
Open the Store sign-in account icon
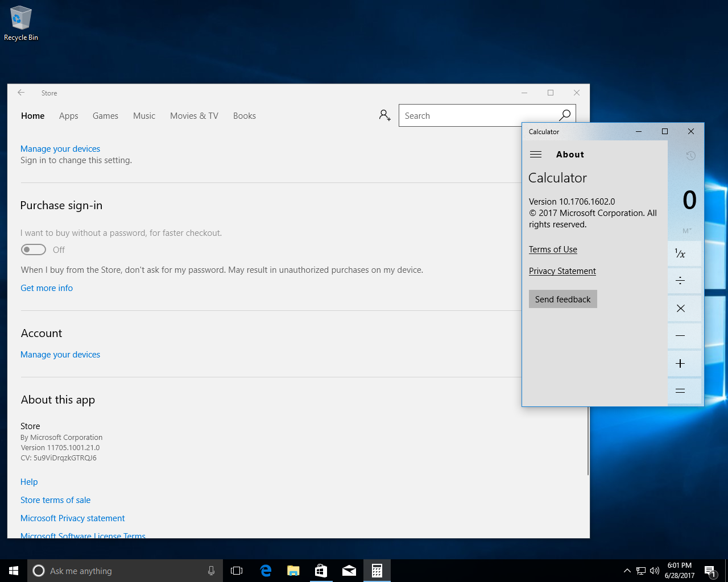[x=385, y=115]
